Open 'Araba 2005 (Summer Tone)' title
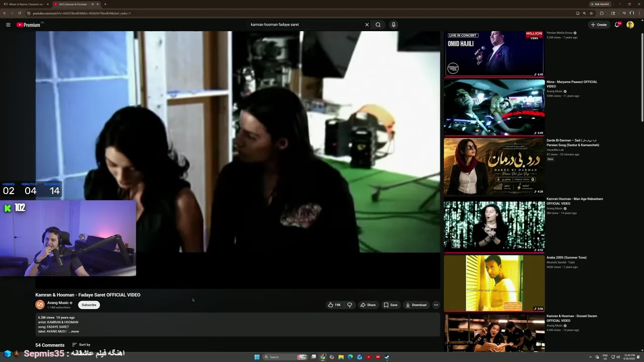Viewport: 644px width, 362px height. [x=567, y=257]
